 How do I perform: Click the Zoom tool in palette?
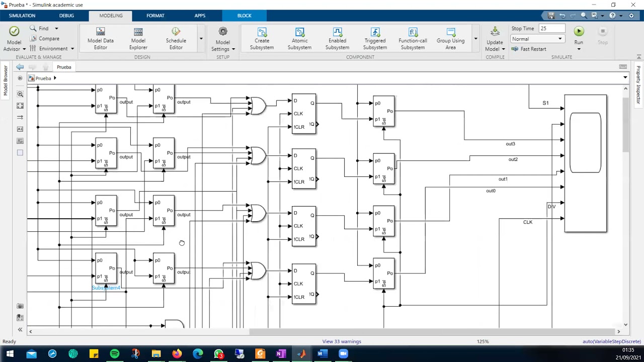[x=20, y=94]
